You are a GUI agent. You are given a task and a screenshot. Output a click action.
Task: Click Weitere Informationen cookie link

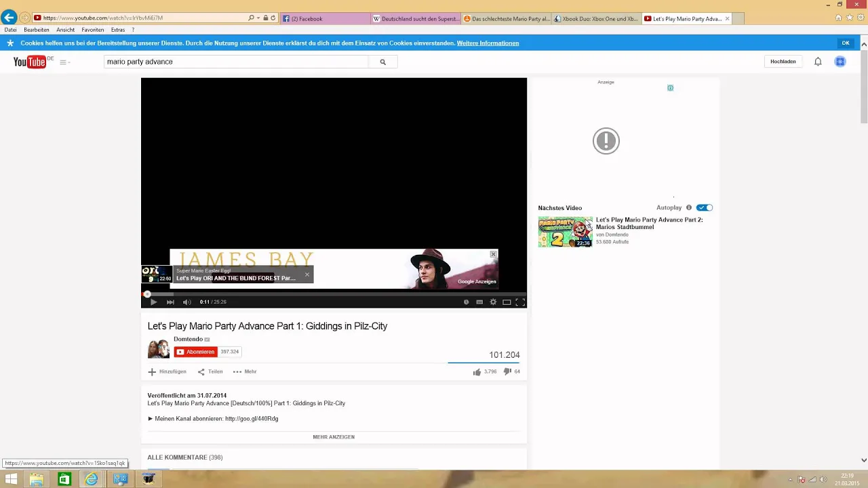(488, 43)
